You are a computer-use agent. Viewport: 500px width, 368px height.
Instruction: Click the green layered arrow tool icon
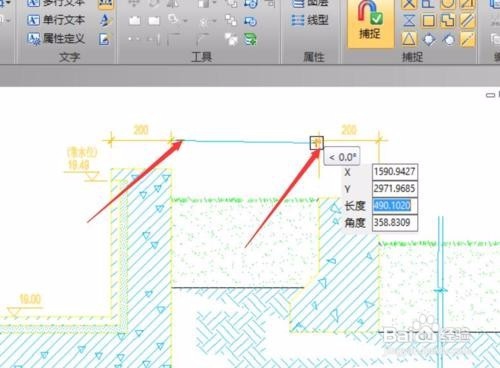coord(250,39)
